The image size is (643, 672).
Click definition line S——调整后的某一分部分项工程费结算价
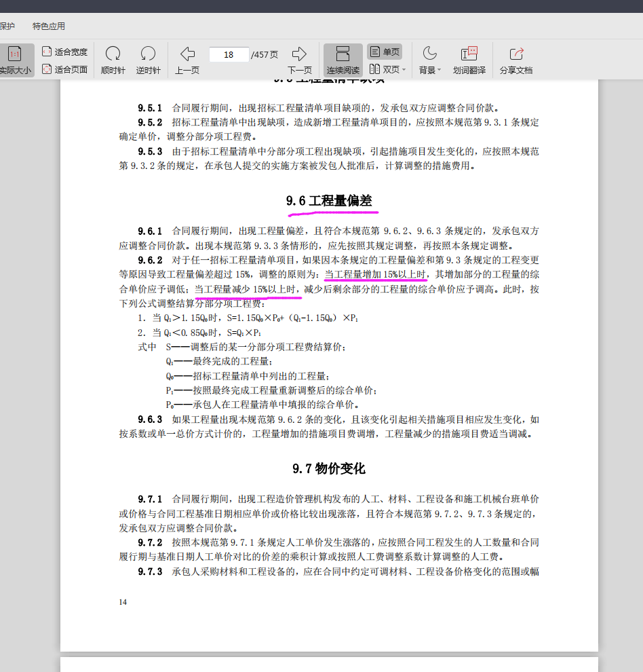point(256,347)
